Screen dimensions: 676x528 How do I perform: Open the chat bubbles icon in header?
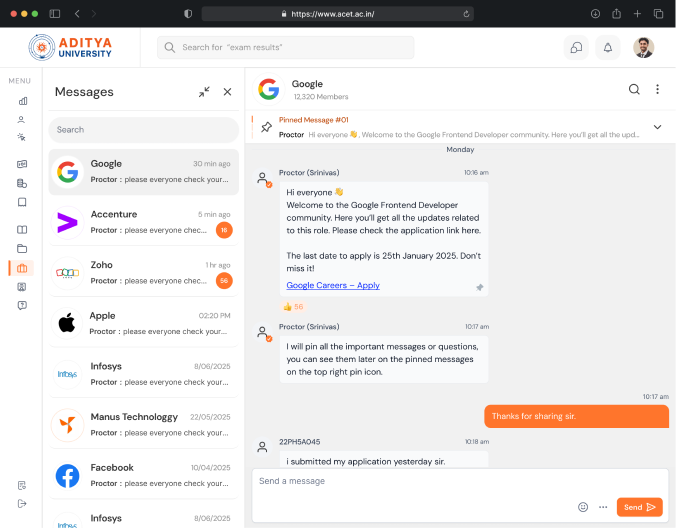pos(575,47)
